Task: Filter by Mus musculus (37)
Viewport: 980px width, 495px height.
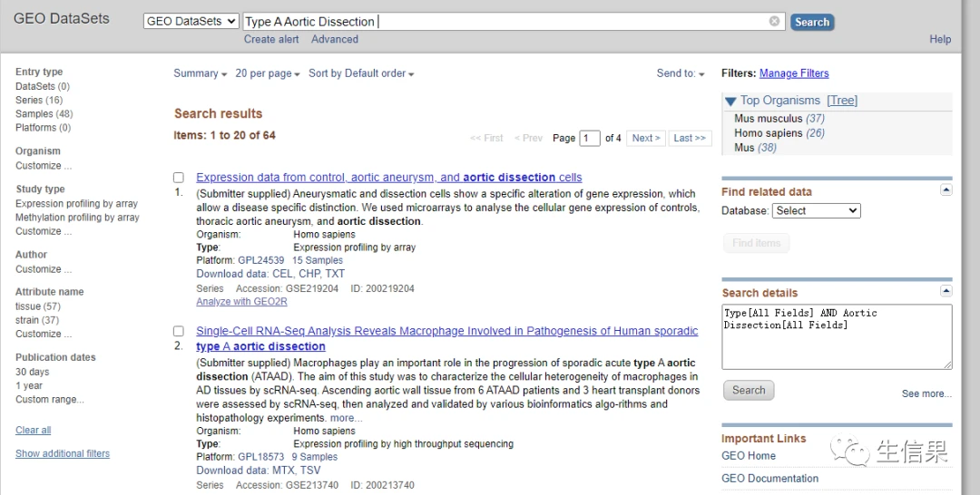Action: (x=779, y=119)
